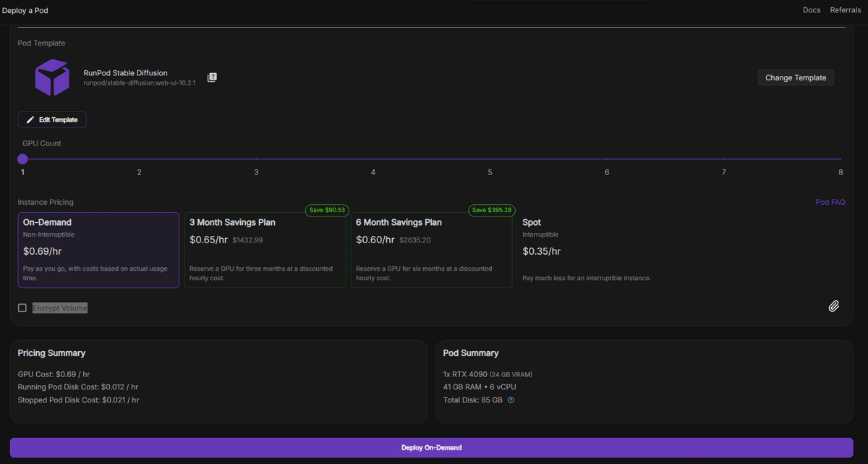
Task: Open the template help question mark icon
Action: tap(211, 77)
